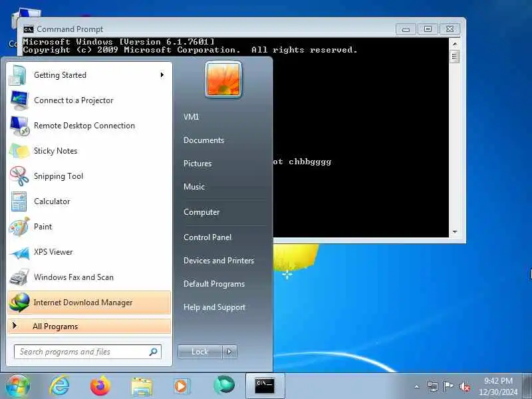
Task: Select Command Prompt taskbar button
Action: (265, 386)
